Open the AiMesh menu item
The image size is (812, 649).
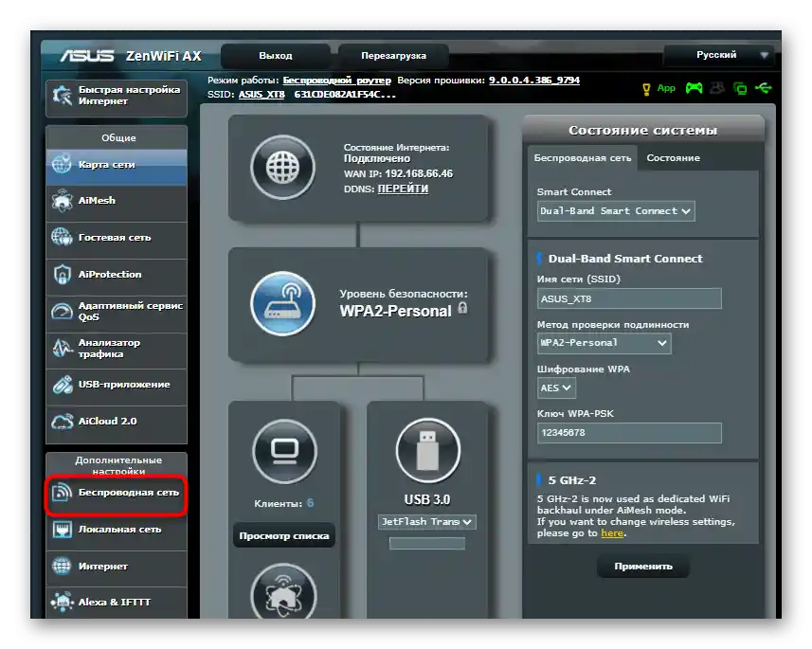pos(117,203)
